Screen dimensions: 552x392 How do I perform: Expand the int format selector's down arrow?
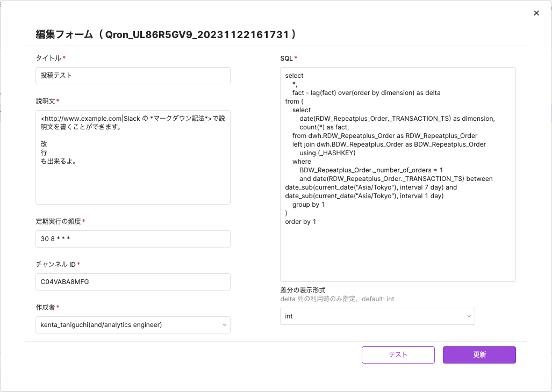tap(468, 316)
